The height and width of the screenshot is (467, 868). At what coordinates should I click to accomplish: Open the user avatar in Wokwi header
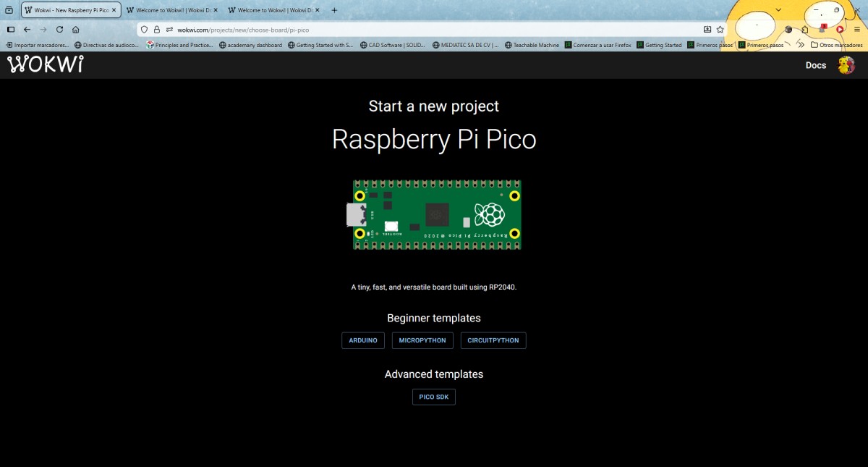coord(846,65)
